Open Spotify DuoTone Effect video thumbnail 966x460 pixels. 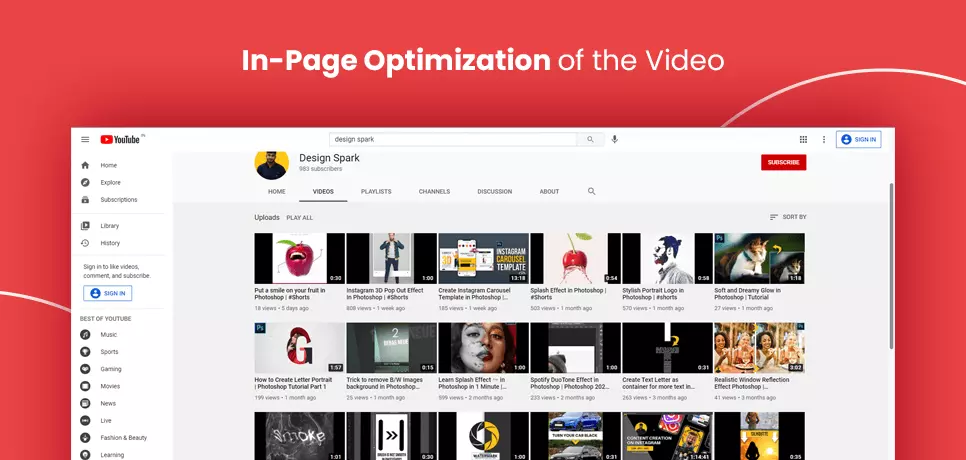coord(575,348)
